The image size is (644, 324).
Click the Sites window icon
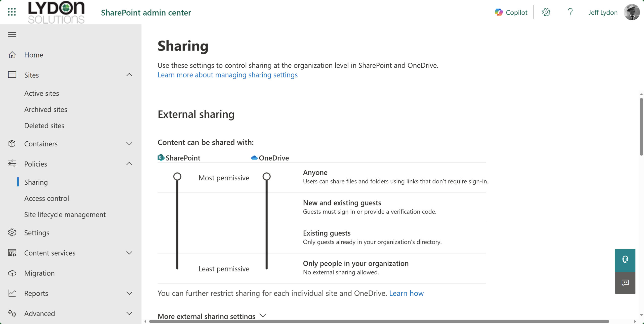(12, 75)
